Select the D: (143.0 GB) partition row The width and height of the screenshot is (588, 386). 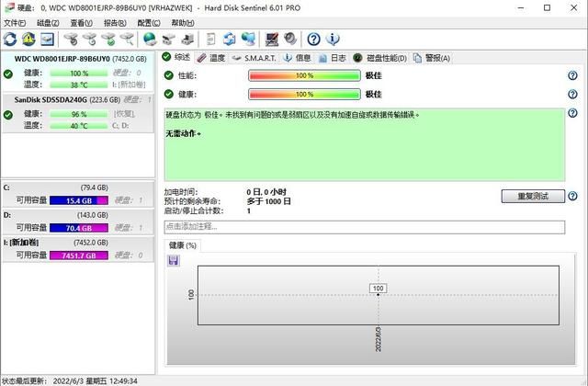pos(77,221)
